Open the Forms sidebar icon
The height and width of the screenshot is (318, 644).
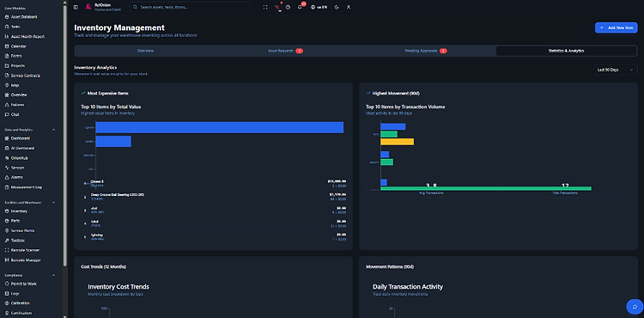tap(7, 56)
